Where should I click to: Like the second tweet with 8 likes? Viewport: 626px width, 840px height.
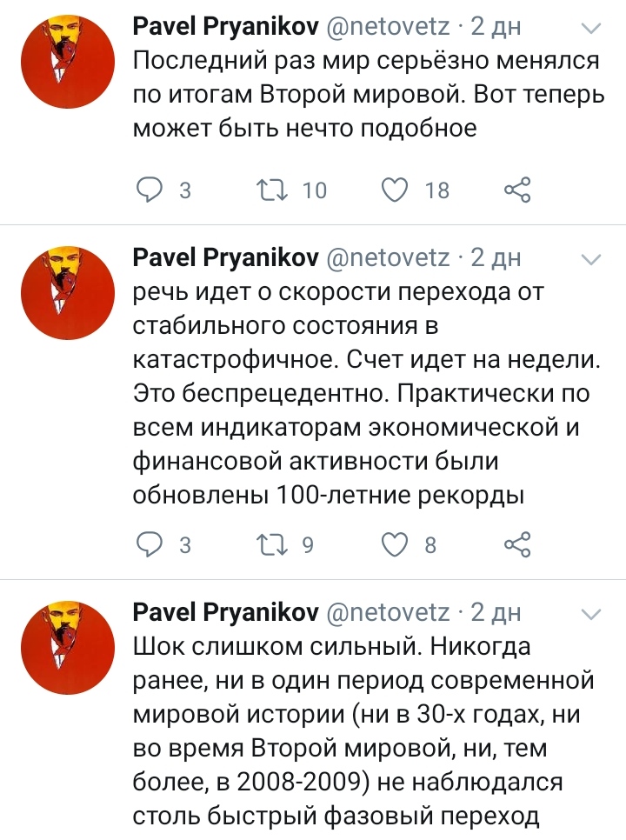pos(395,544)
